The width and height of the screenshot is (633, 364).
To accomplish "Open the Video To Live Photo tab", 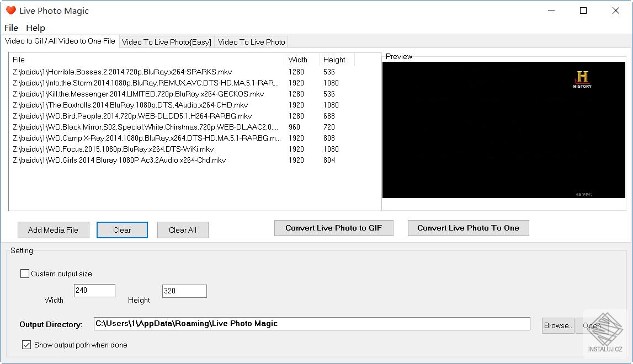I will [x=251, y=42].
